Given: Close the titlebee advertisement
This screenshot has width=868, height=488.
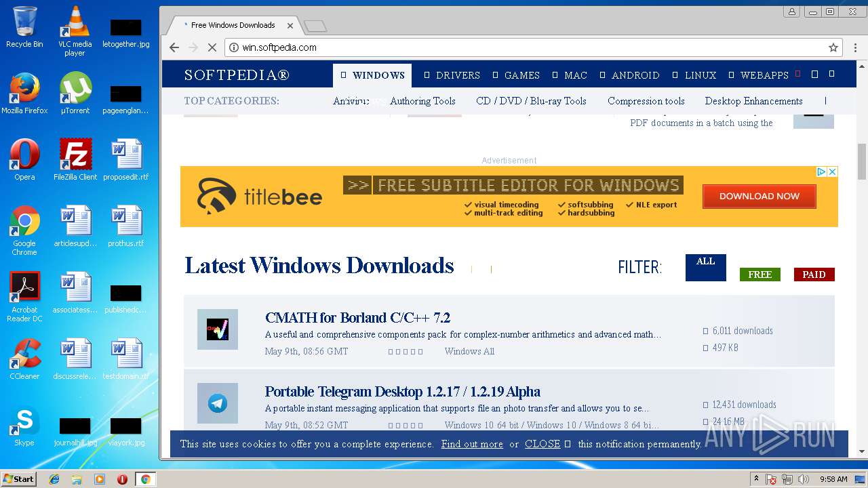Looking at the screenshot, I should (832, 172).
